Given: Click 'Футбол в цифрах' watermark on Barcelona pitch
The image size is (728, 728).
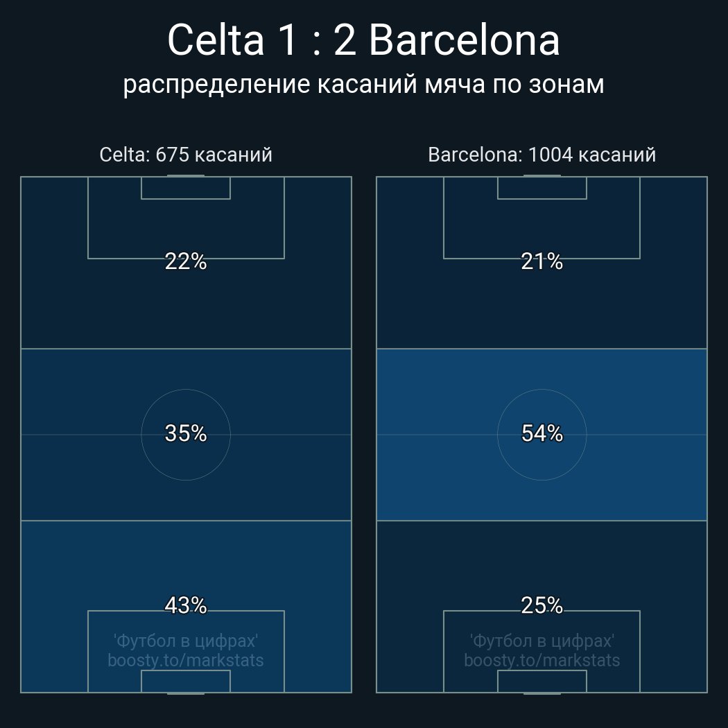Looking at the screenshot, I should pyautogui.click(x=541, y=641).
